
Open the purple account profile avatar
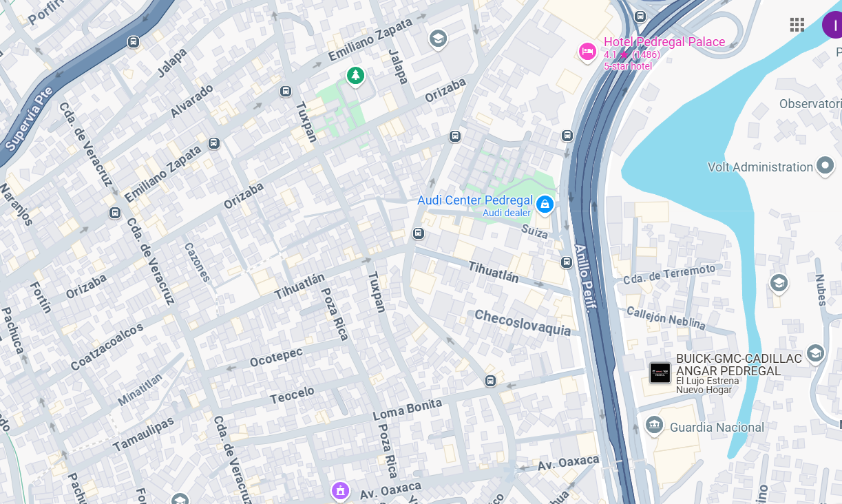833,25
